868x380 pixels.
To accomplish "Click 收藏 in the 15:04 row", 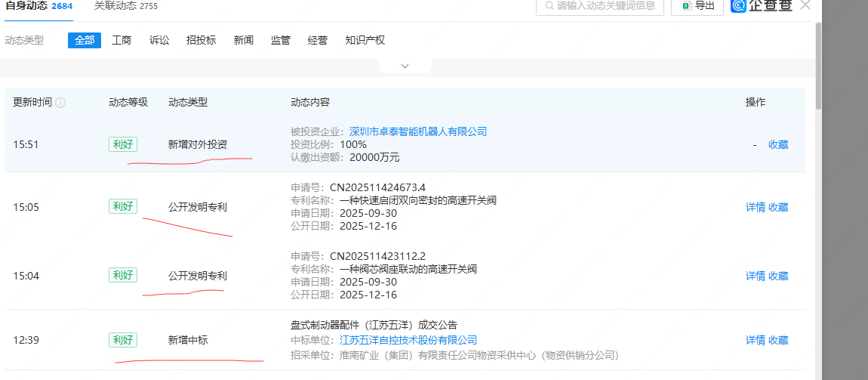I will coord(778,276).
